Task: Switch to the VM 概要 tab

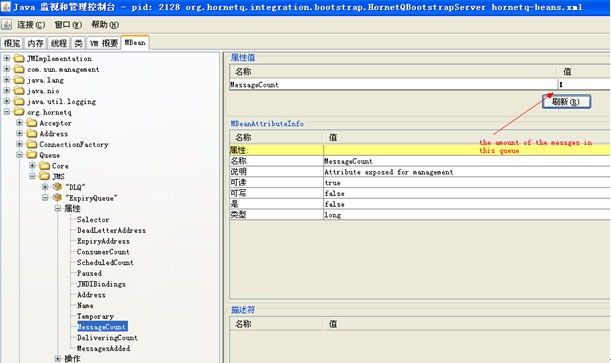Action: pos(104,43)
